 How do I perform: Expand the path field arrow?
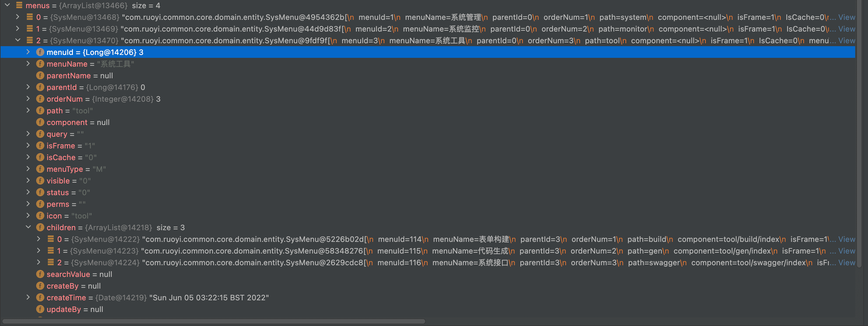28,110
